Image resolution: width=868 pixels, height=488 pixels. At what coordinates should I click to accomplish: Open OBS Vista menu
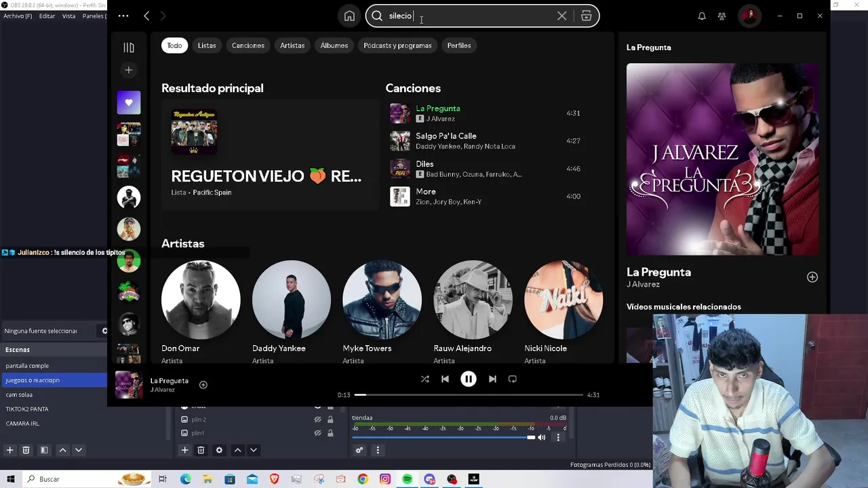(68, 16)
